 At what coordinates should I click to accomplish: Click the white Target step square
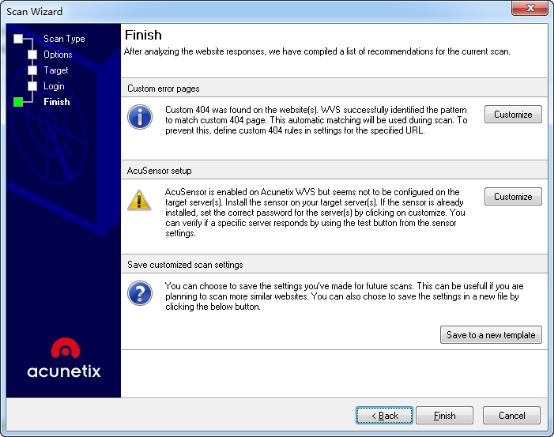[33, 70]
